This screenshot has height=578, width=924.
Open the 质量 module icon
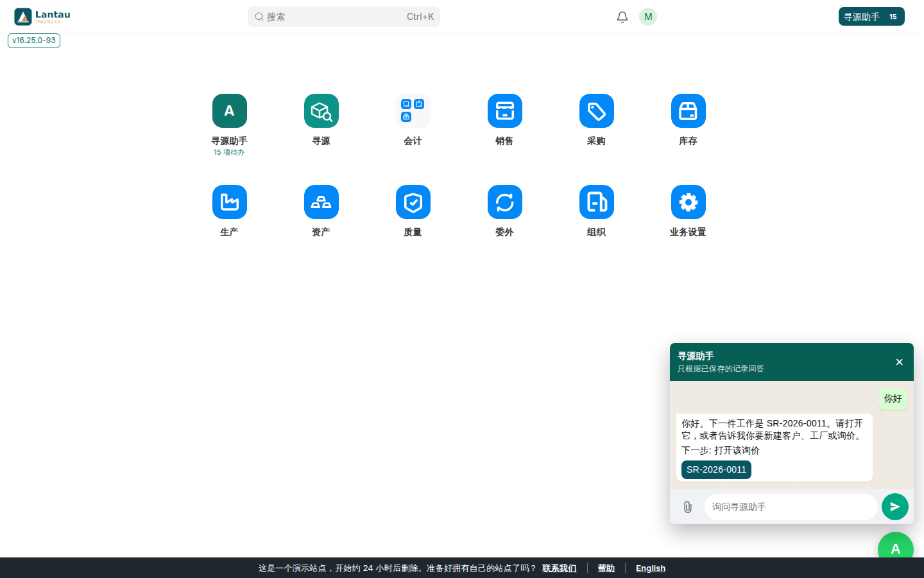click(413, 202)
